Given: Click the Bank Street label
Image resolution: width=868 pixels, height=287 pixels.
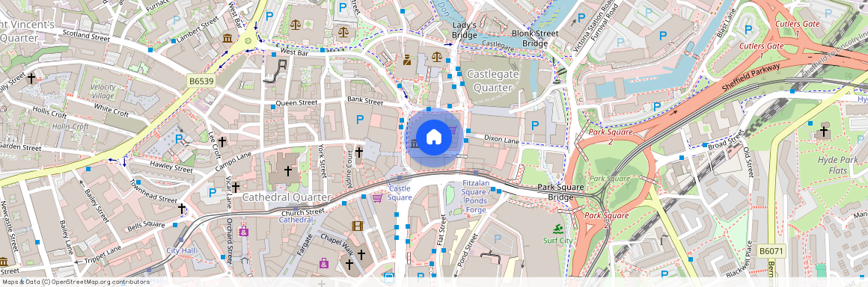Looking at the screenshot, I should pyautogui.click(x=365, y=101).
